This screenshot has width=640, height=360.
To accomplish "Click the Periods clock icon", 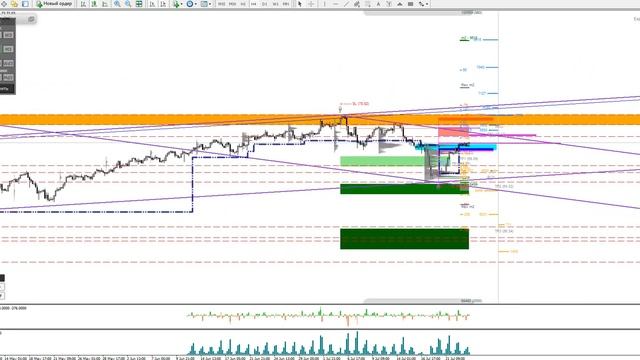I will click(x=190, y=4).
